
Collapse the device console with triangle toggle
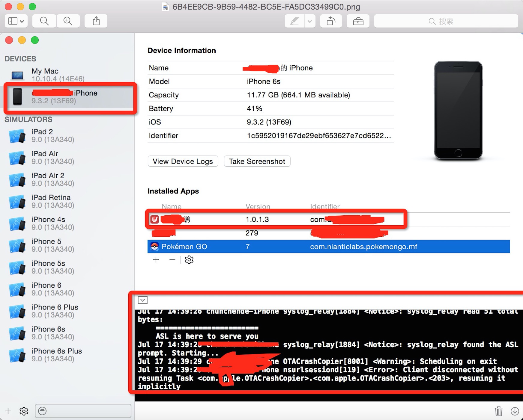tap(143, 300)
